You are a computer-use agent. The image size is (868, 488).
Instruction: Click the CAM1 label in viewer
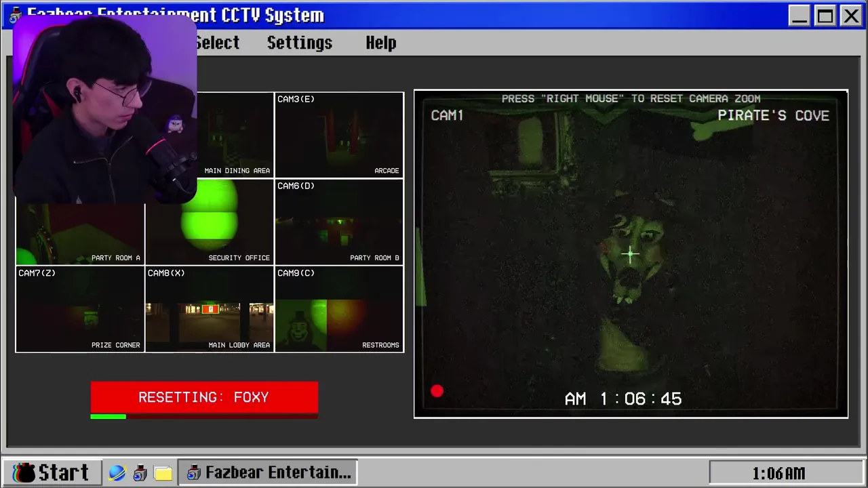coord(448,115)
